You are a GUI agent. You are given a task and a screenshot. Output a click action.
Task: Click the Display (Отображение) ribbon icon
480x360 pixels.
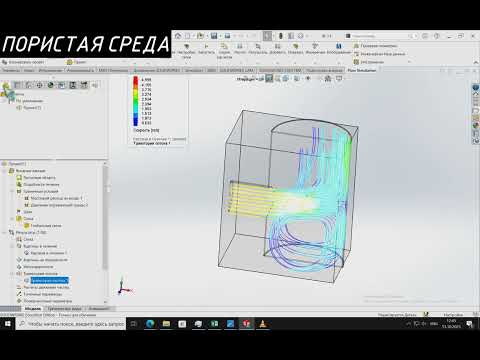click(x=339, y=49)
